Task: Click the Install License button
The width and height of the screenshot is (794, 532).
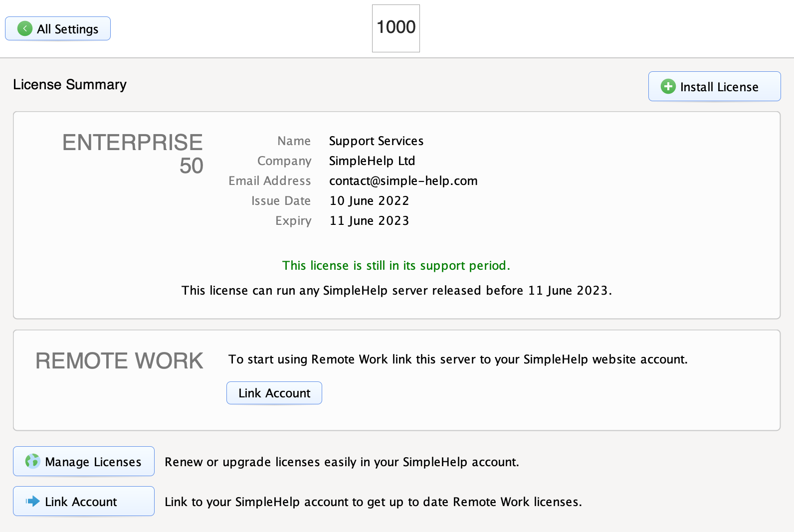Action: 714,86
